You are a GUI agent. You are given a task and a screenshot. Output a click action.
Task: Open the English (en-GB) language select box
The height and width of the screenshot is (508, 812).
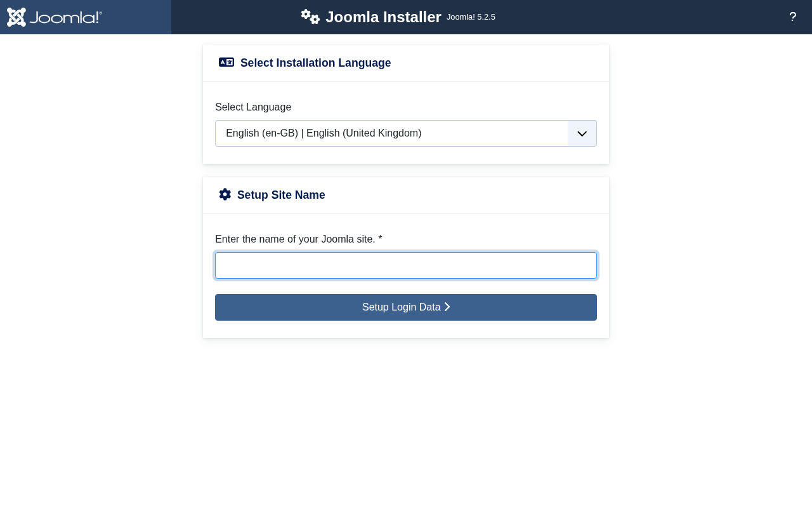click(391, 133)
